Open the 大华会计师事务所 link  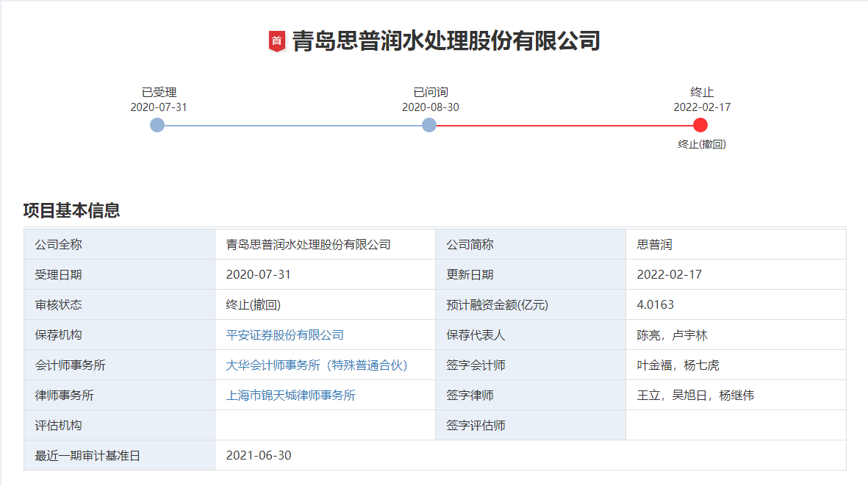316,365
